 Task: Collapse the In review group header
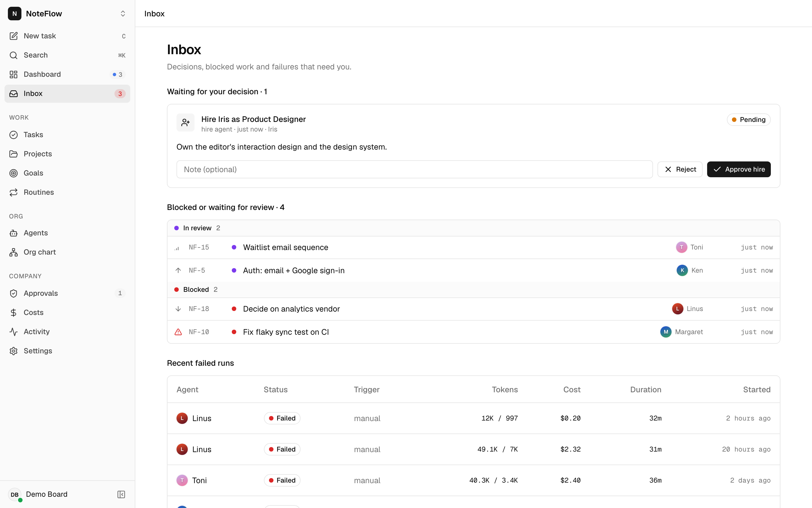pyautogui.click(x=473, y=228)
